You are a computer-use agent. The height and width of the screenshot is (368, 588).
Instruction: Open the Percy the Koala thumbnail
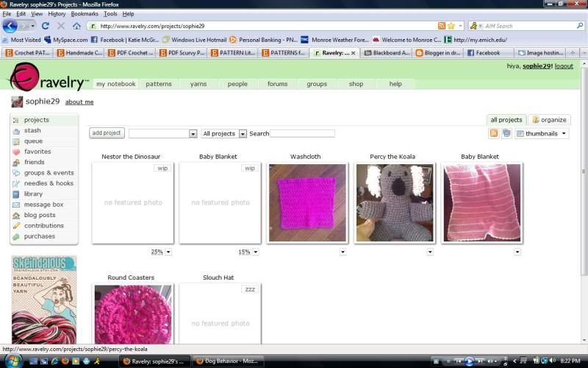click(x=395, y=202)
